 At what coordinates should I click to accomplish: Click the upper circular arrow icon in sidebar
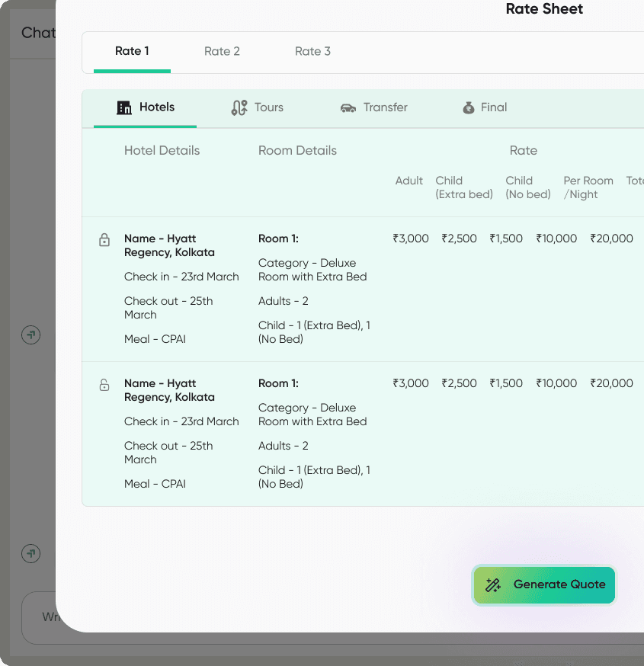pyautogui.click(x=30, y=335)
